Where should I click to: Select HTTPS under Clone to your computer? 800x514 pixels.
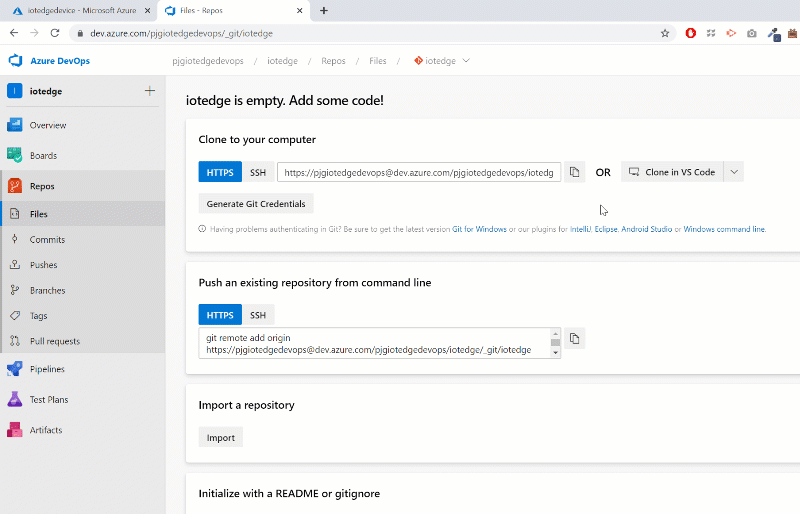(220, 172)
